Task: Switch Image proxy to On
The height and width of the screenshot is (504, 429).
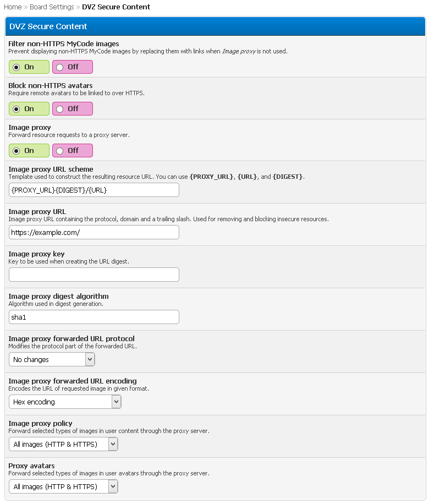Action: click(x=16, y=151)
